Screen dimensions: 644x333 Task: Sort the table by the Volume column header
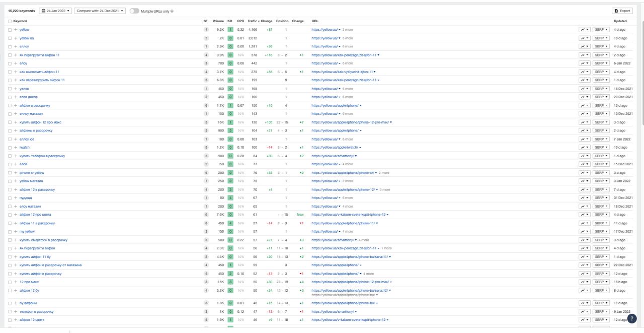click(218, 21)
